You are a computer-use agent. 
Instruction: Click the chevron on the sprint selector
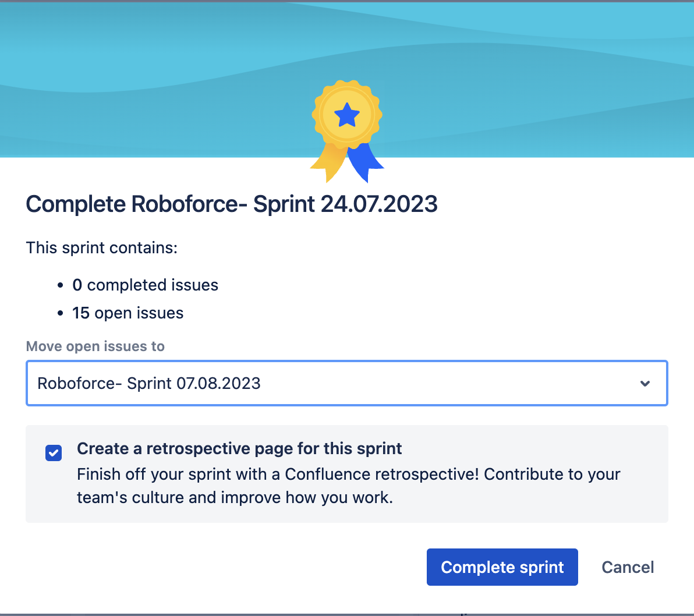click(x=645, y=383)
